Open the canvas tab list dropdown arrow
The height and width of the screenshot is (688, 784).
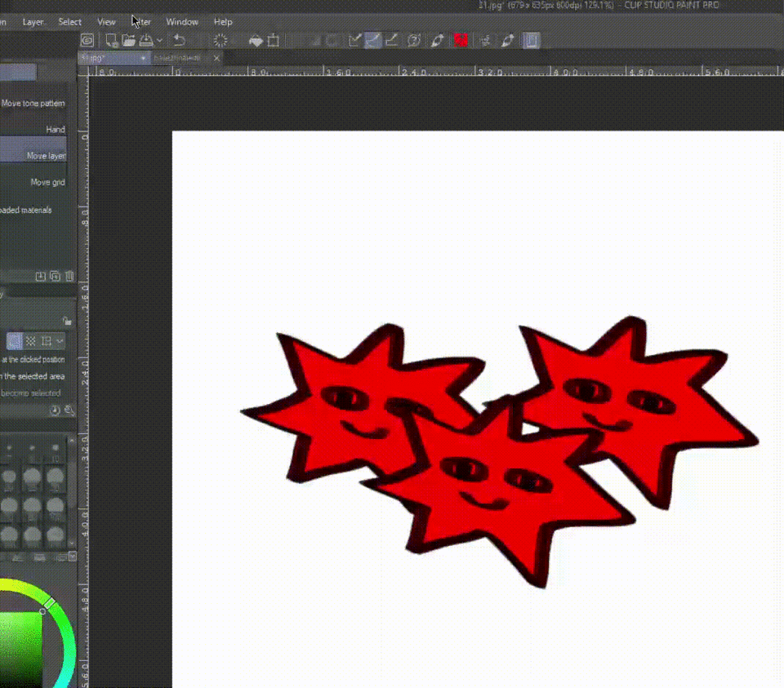[x=143, y=59]
